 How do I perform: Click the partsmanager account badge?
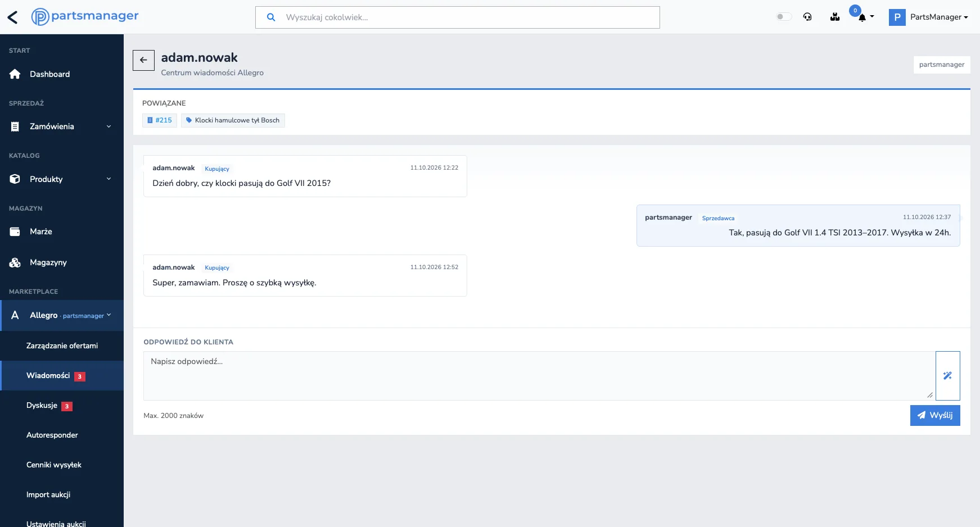(x=942, y=65)
